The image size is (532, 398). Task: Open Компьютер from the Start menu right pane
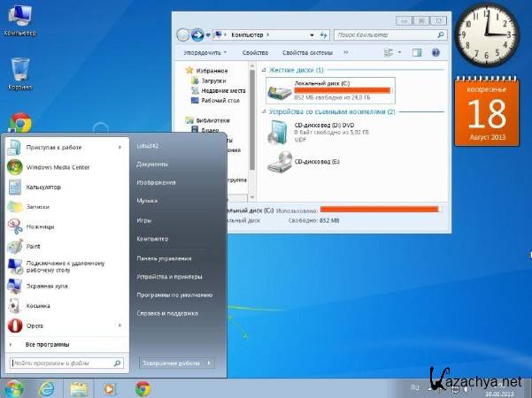click(x=152, y=239)
